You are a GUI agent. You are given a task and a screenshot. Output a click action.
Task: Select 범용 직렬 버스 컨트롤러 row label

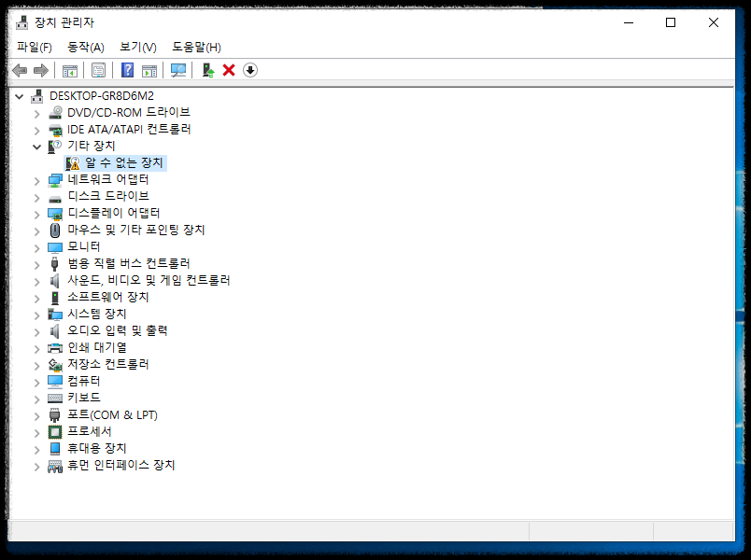pyautogui.click(x=129, y=263)
